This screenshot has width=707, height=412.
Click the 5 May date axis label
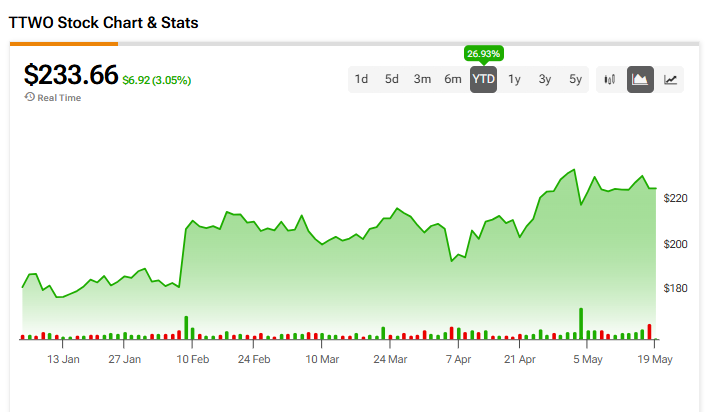[x=588, y=359]
